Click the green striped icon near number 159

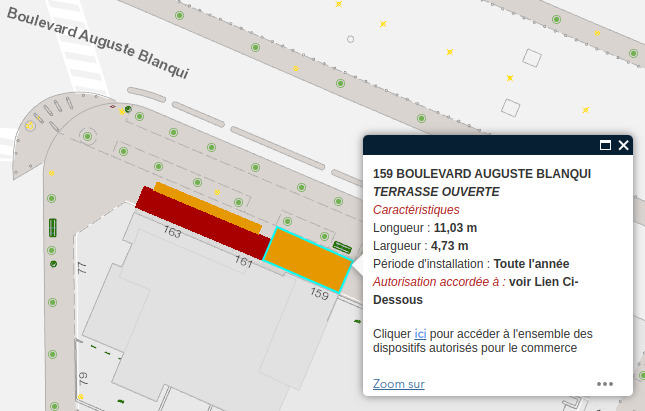(342, 246)
